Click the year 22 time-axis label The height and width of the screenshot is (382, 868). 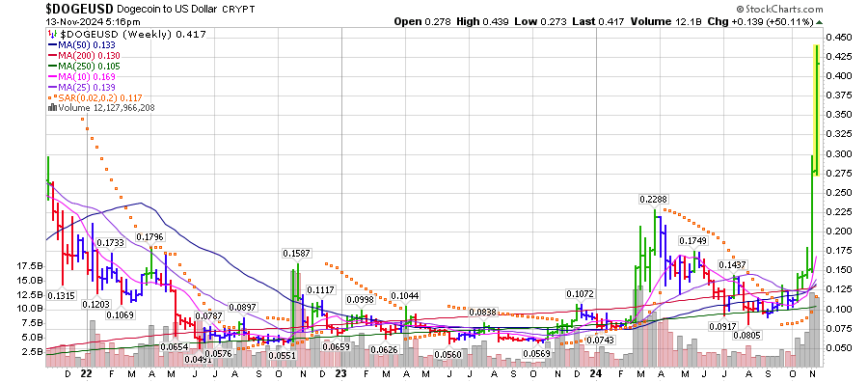click(x=86, y=373)
